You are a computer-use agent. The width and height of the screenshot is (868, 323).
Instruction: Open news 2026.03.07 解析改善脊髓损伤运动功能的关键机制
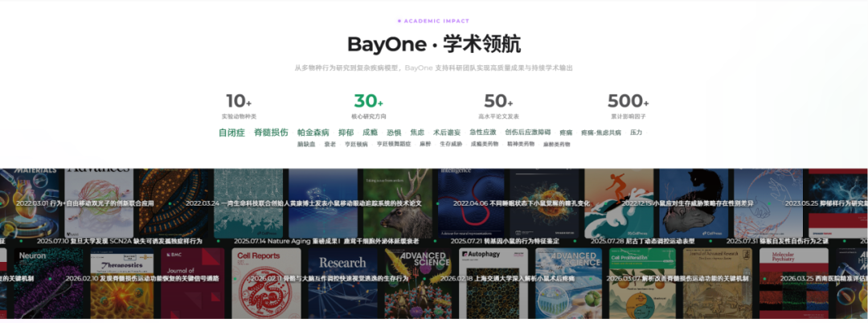678,279
